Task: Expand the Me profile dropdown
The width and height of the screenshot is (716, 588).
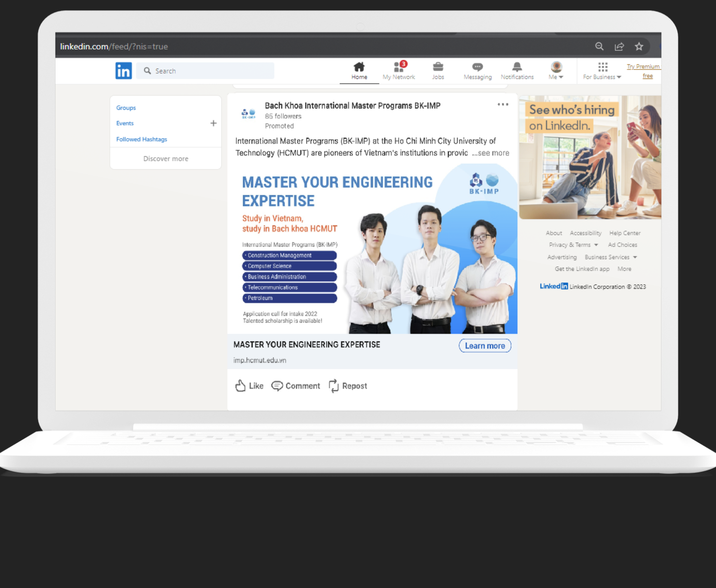Action: (556, 71)
